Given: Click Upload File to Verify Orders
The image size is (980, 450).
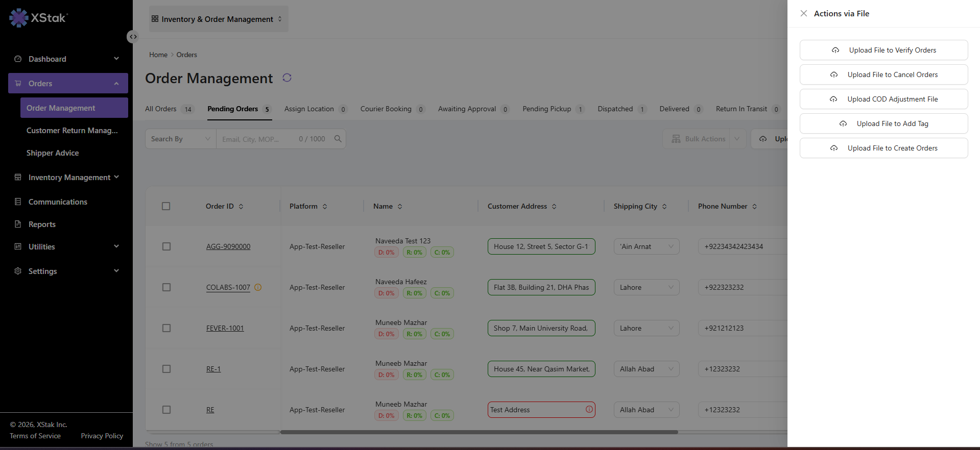Looking at the screenshot, I should pyautogui.click(x=883, y=50).
